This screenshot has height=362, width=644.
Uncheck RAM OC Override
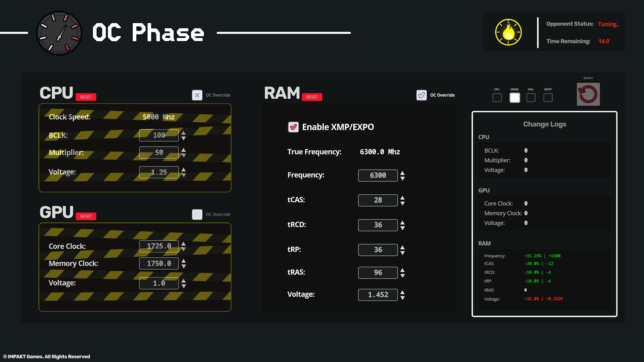422,95
